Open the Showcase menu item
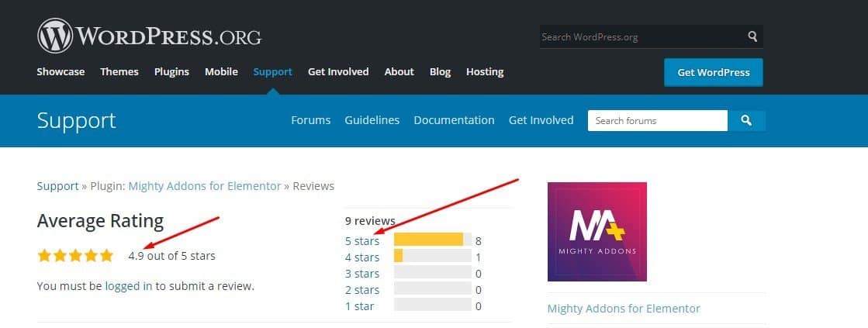 [x=61, y=71]
